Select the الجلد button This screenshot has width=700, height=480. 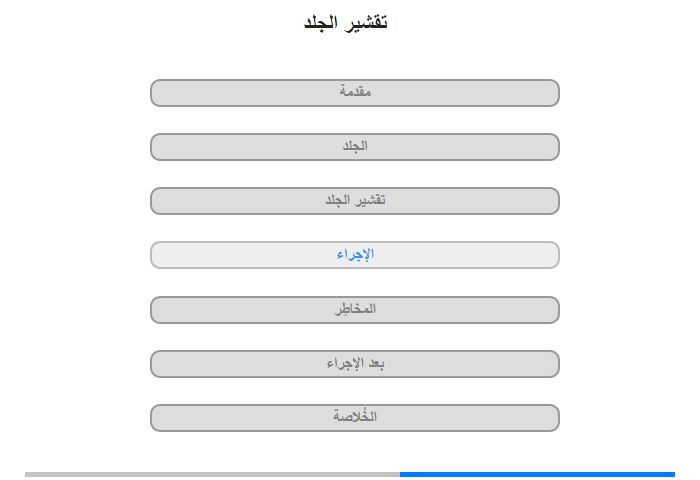(354, 147)
